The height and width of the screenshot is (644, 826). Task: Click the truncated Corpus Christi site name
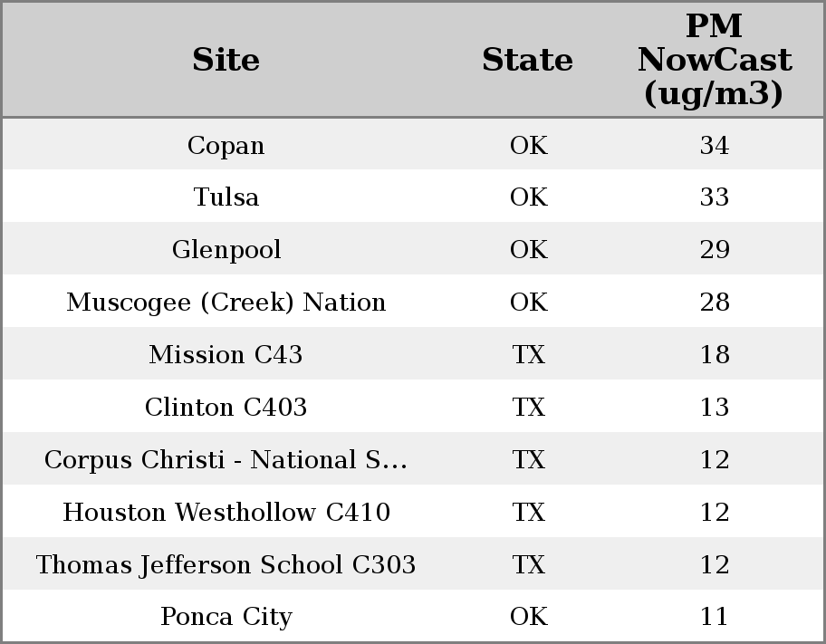(x=226, y=460)
